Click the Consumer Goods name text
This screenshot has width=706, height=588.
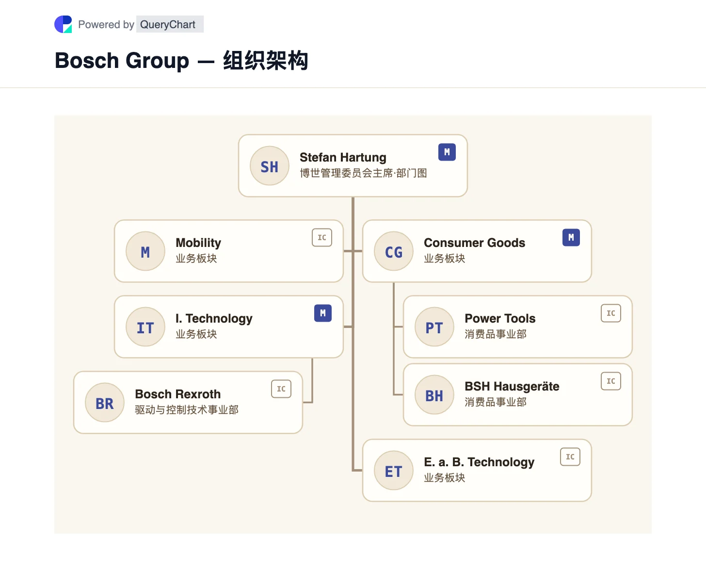(x=475, y=243)
